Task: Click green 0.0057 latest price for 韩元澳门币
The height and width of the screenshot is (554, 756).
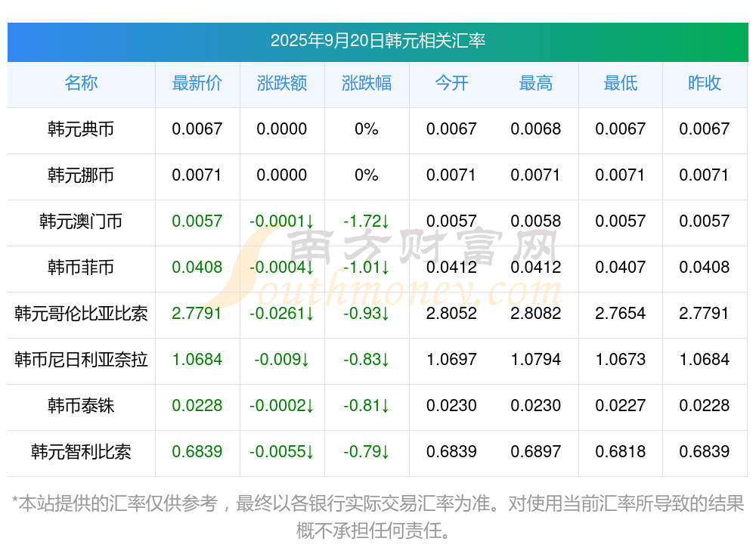Action: (197, 221)
